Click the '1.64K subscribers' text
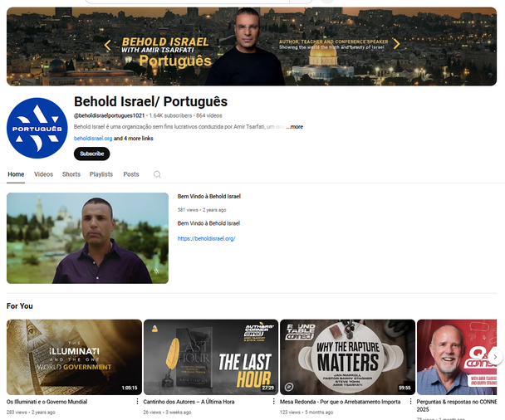Viewport: 505px width, 420px height. pos(170,115)
